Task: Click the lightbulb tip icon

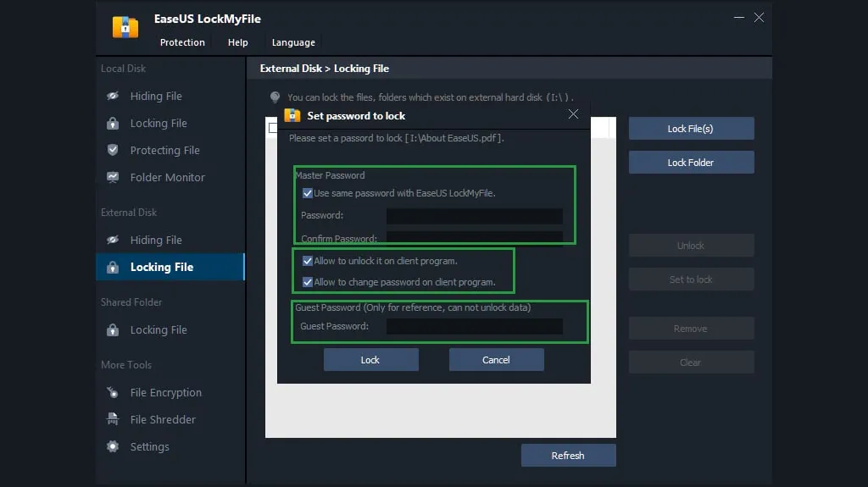Action: pyautogui.click(x=275, y=97)
